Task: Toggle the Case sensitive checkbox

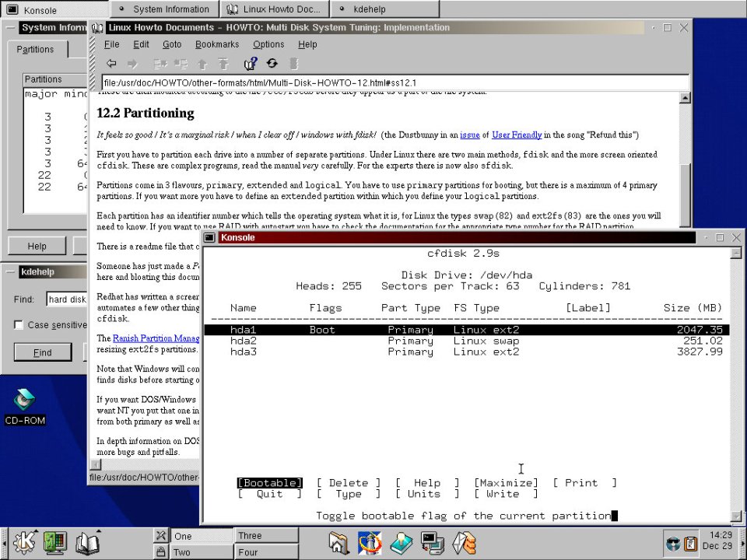Action: tap(19, 324)
